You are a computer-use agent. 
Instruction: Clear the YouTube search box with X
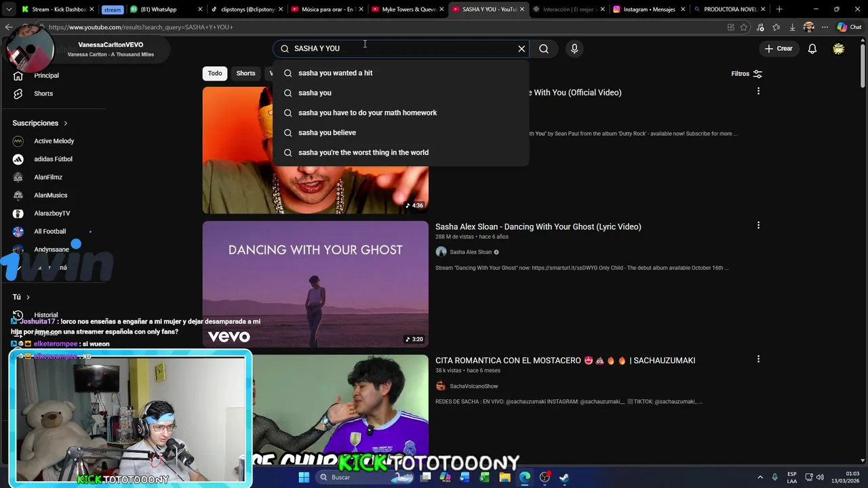521,49
